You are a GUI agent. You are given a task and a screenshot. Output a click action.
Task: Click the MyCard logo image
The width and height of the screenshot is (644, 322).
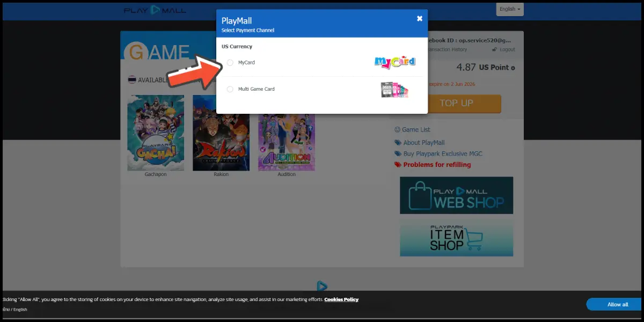pos(395,62)
